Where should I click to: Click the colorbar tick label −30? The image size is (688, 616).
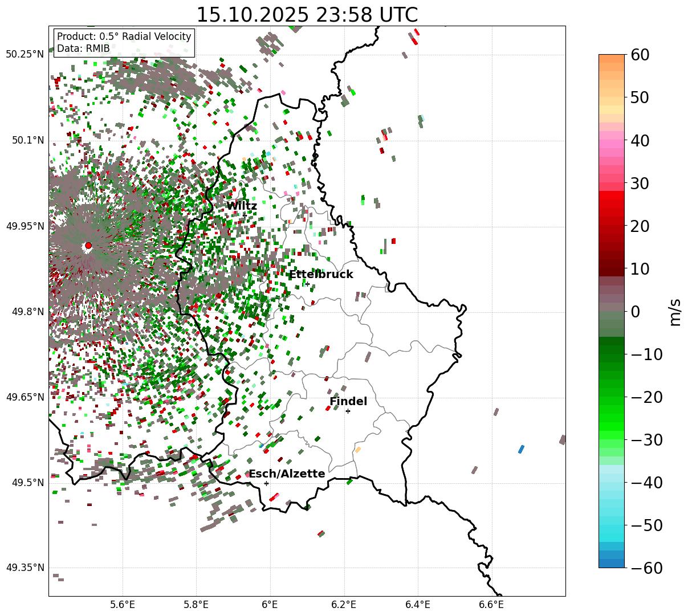(646, 440)
